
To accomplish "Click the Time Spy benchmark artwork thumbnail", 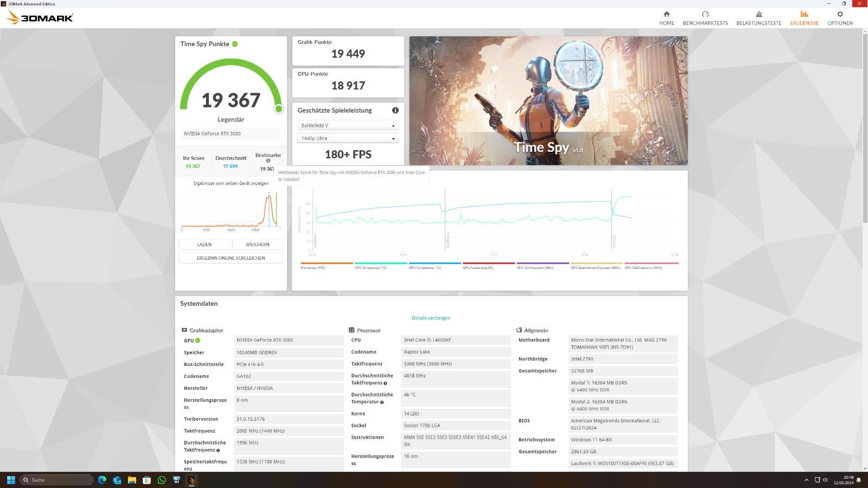I will (x=548, y=101).
